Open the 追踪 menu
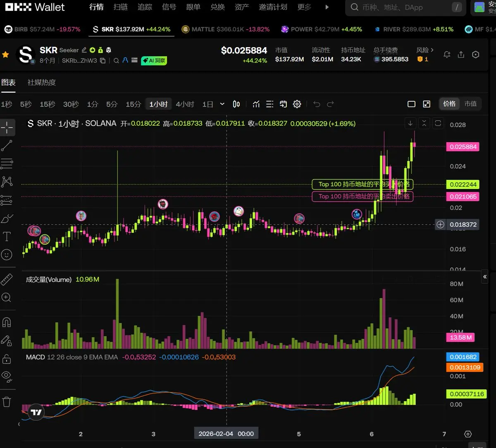The width and height of the screenshot is (496, 448). pos(145,7)
